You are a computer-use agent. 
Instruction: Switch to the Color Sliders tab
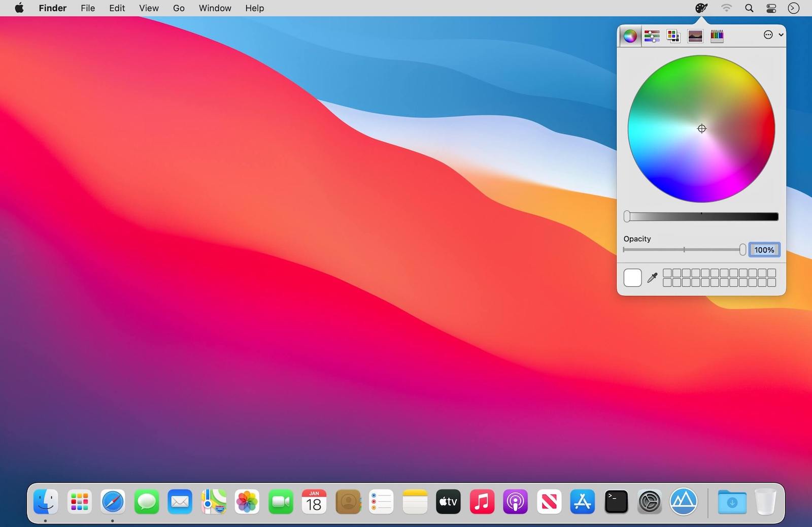(652, 36)
